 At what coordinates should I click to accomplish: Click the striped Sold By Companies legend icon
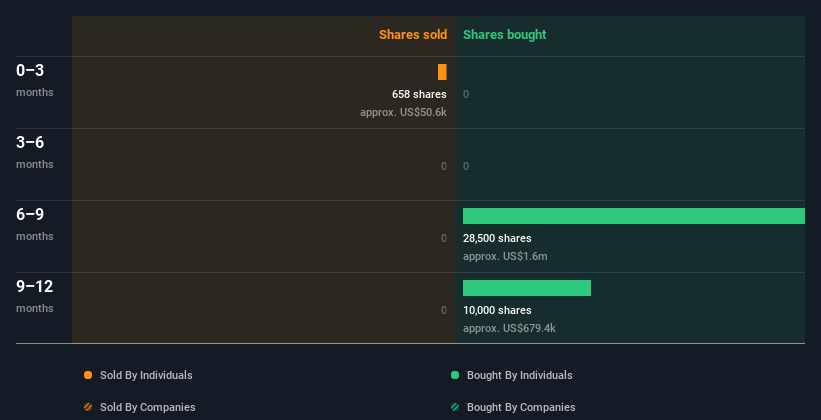coord(88,407)
